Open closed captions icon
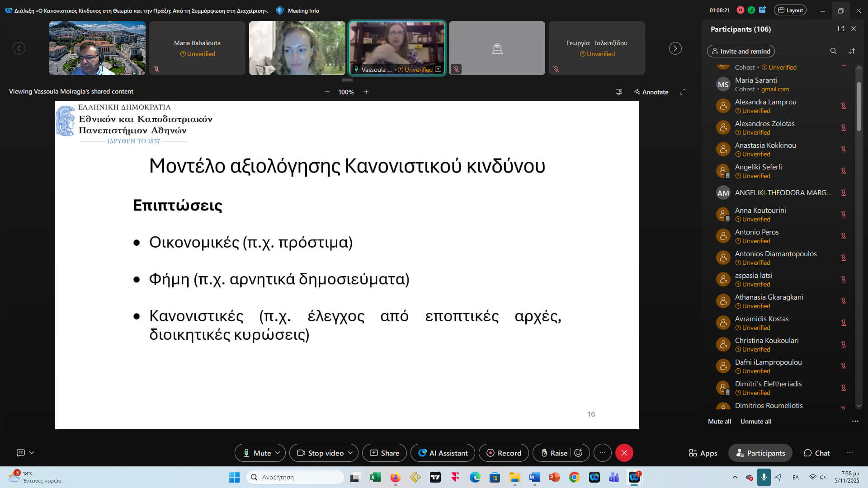This screenshot has height=488, width=868. pos(21,452)
